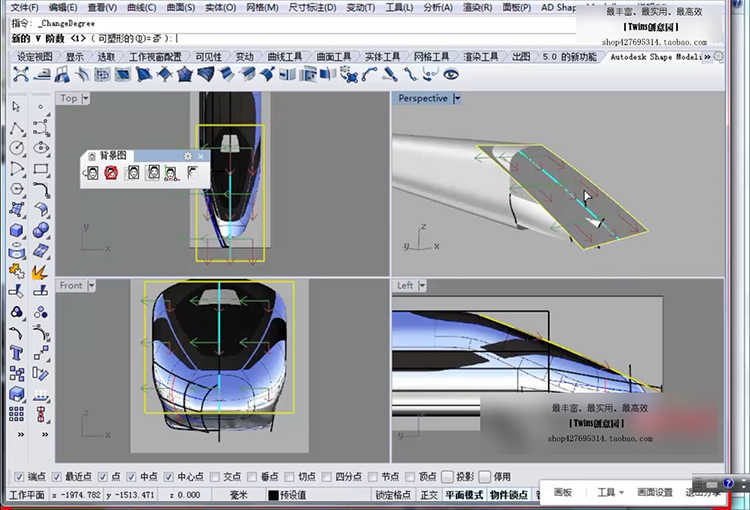This screenshot has height=510, width=750.
Task: Open the 曲面(S) menu
Action: [181, 7]
